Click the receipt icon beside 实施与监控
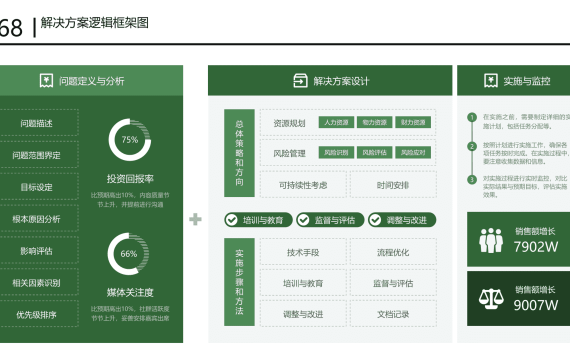 point(491,81)
